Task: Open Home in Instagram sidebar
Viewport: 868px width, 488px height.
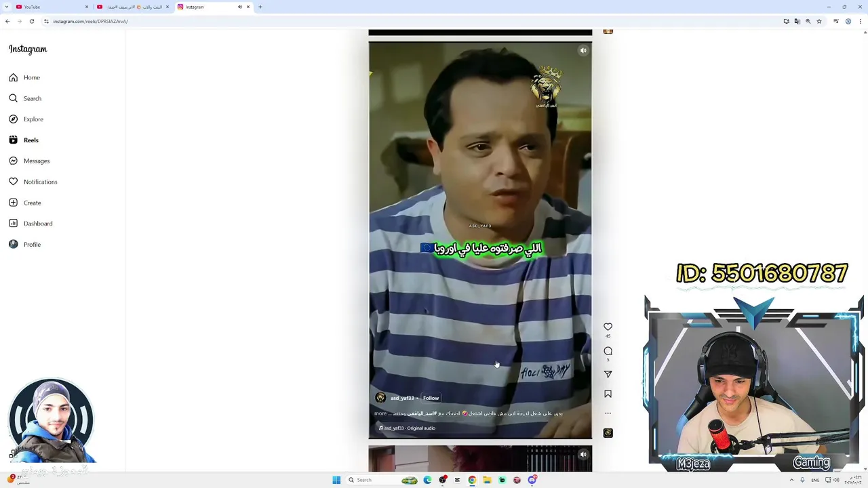Action: tap(24, 77)
